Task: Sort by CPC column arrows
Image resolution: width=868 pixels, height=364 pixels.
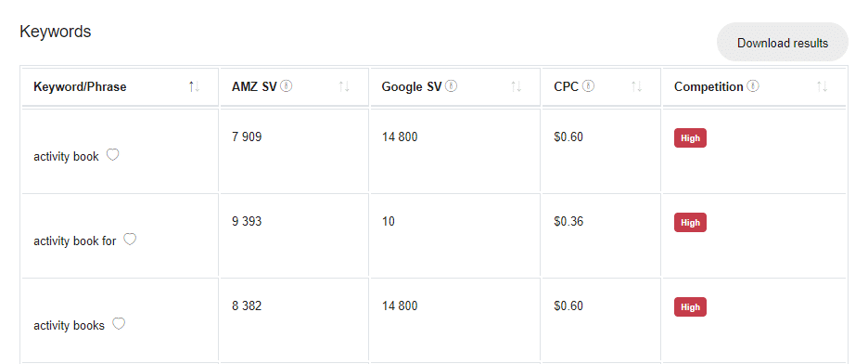Action: coord(636,87)
